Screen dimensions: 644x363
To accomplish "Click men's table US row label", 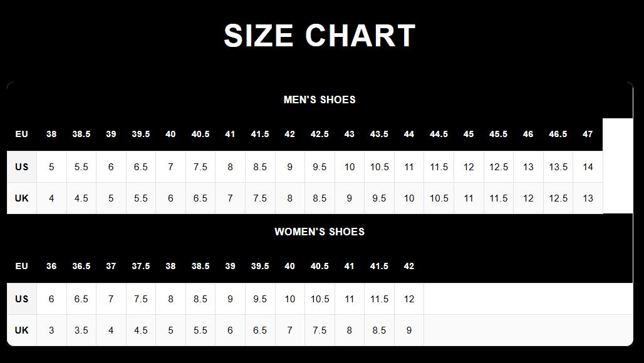I will point(22,167).
